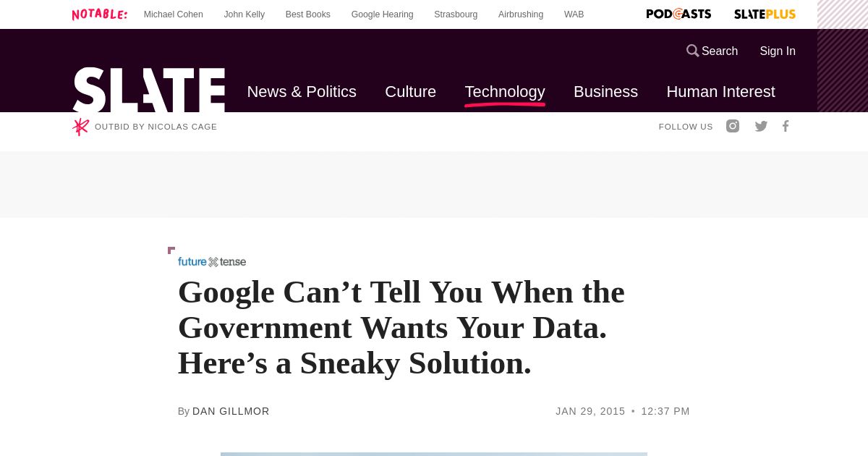Click the pink asterisk Slate icon
868x456 pixels.
tap(80, 127)
